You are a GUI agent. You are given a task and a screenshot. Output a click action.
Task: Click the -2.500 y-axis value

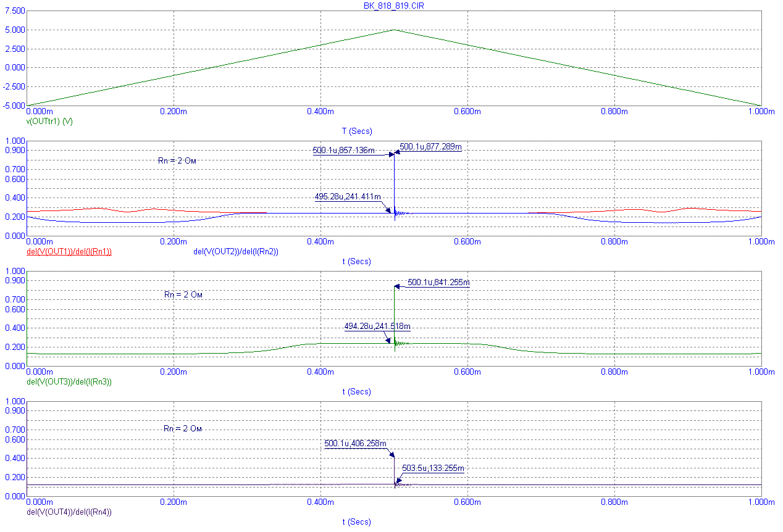pyautogui.click(x=14, y=87)
